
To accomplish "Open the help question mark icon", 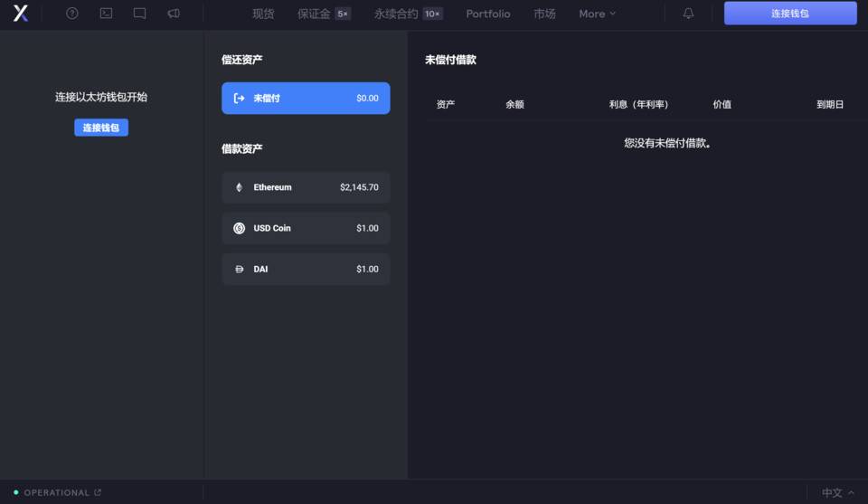I will (72, 14).
